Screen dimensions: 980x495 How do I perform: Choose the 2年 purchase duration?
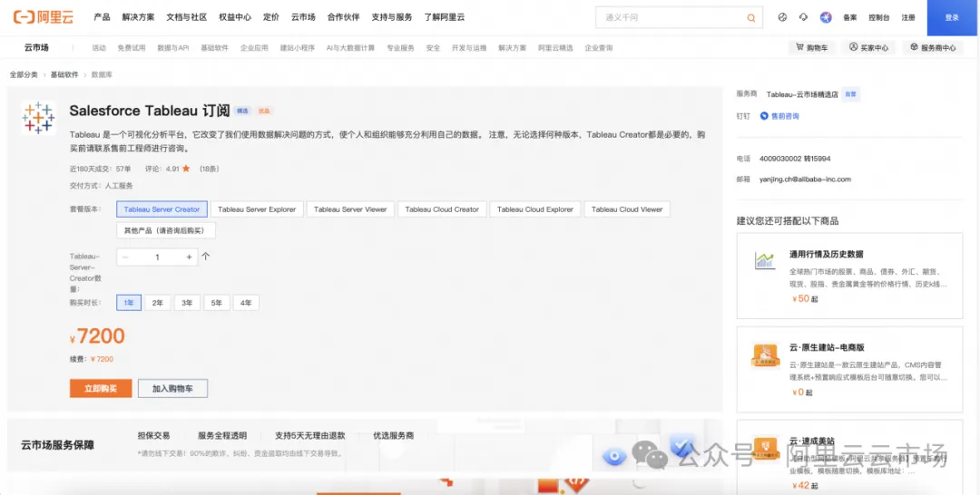point(158,303)
